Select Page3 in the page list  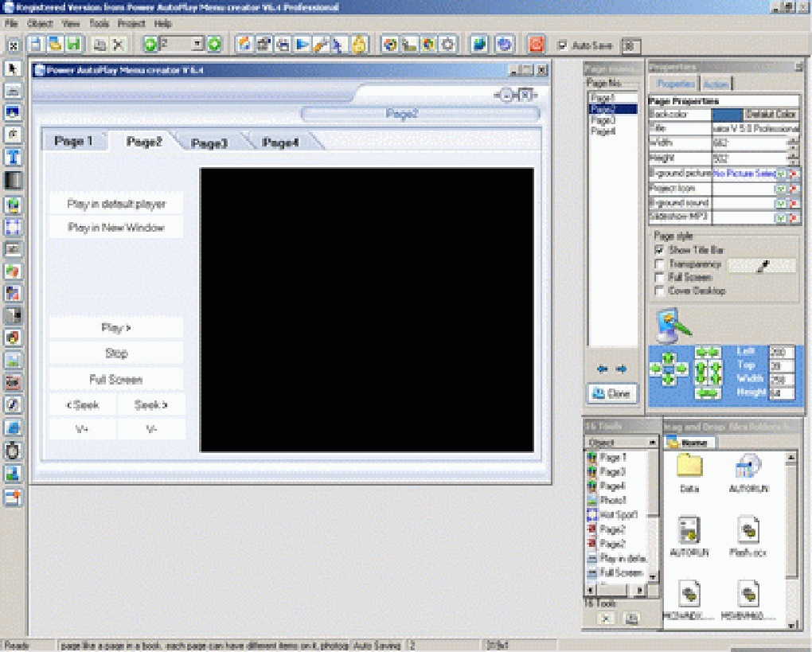coord(603,120)
